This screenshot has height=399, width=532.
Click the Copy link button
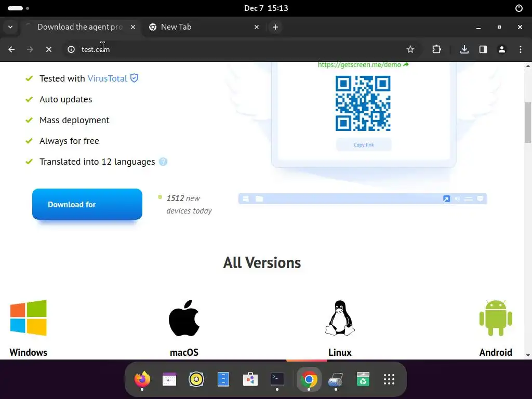(364, 145)
